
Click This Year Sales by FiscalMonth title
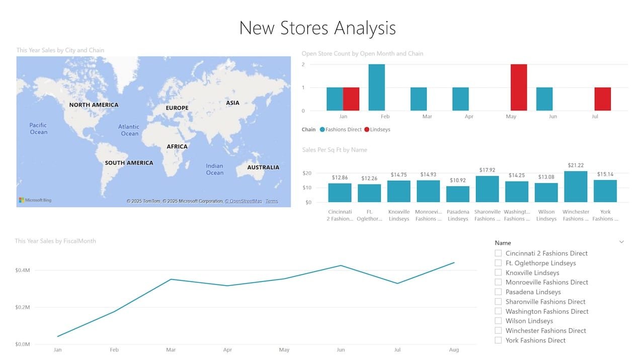pos(55,241)
